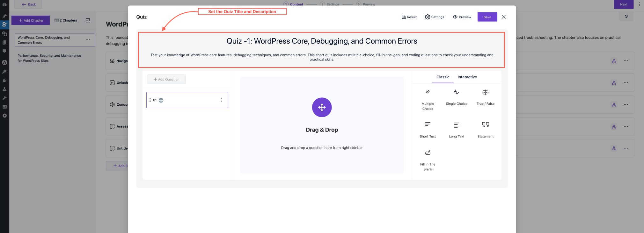
Task: Grab the drag handle of question 01
Action: point(150,100)
